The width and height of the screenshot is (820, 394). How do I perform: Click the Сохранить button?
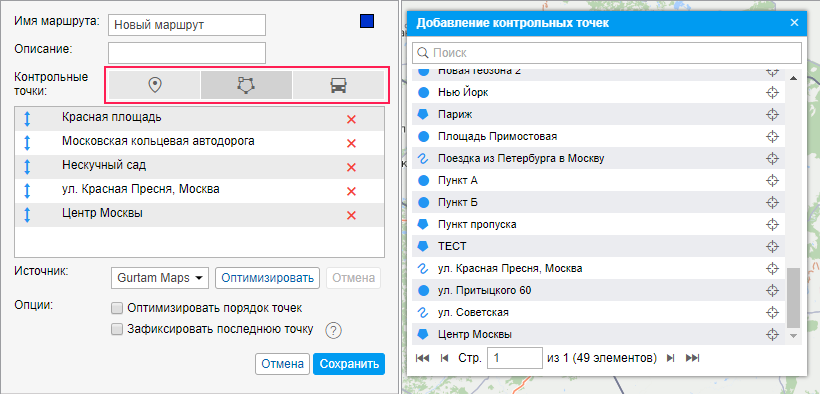349,364
